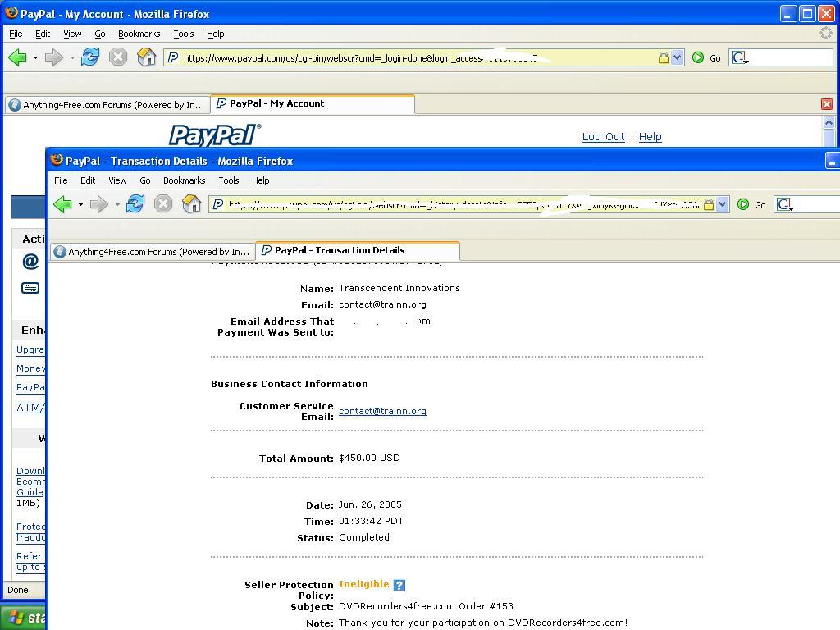Switch to Anything4Free.com Forums tab in My Account window
The height and width of the screenshot is (630, 840).
(107, 104)
